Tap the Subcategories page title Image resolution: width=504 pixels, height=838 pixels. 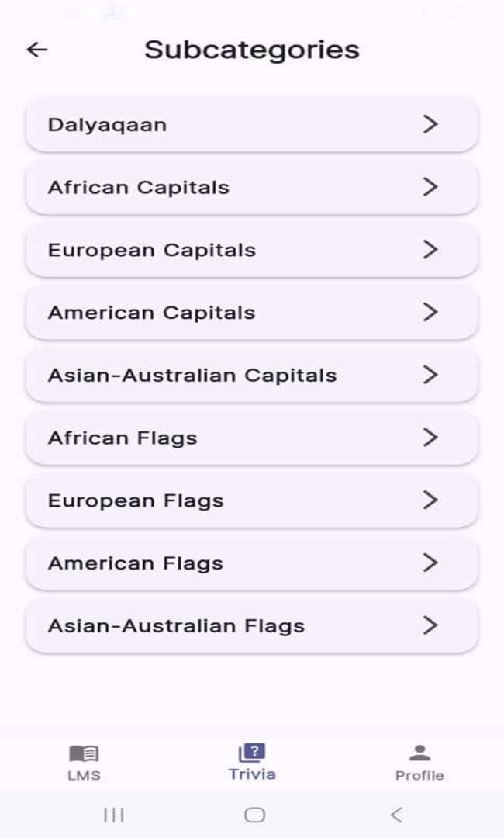(x=250, y=49)
